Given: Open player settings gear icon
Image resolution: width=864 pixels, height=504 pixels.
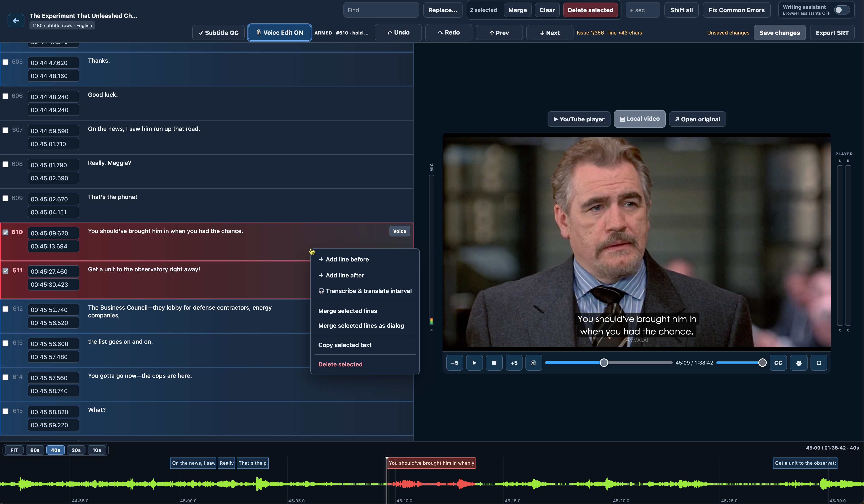Looking at the screenshot, I should (799, 363).
